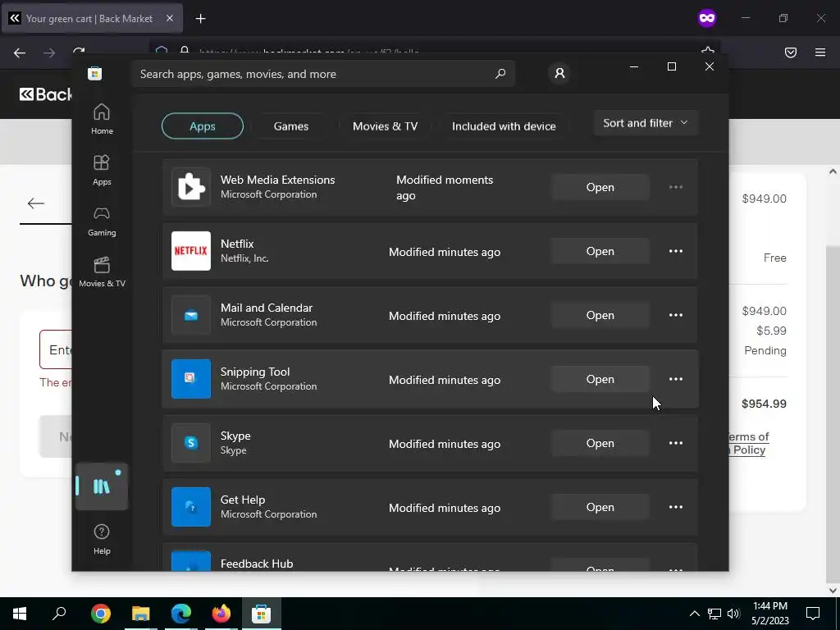Click the $954.99 total on Back Market
Image resolution: width=840 pixels, height=630 pixels.
[764, 404]
